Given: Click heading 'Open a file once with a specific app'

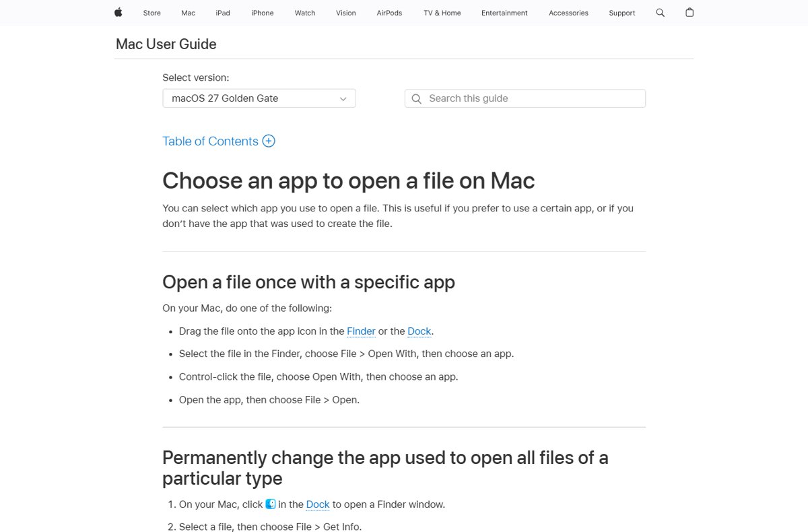Looking at the screenshot, I should tap(308, 281).
